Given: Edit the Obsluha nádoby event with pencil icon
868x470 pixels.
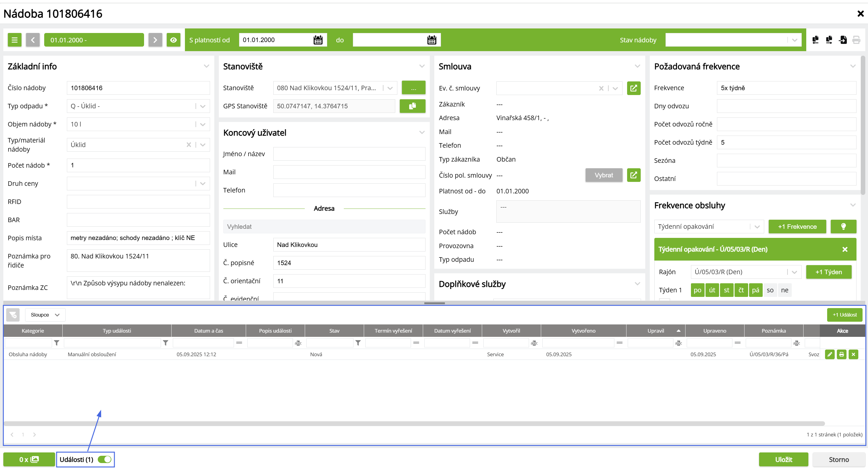Looking at the screenshot, I should point(830,354).
